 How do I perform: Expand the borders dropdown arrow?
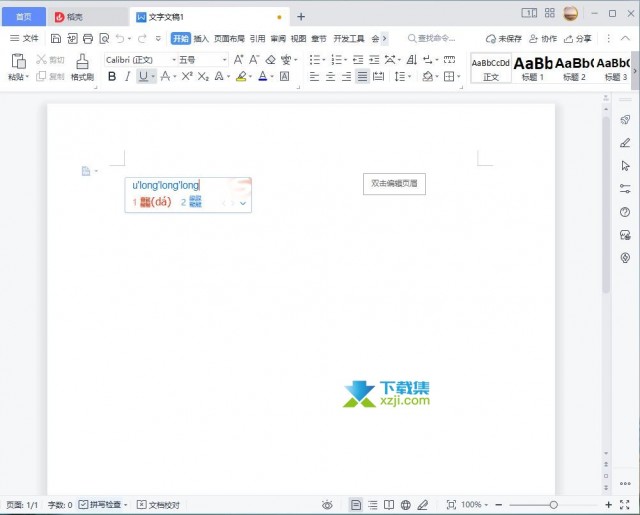pyautogui.click(x=459, y=77)
